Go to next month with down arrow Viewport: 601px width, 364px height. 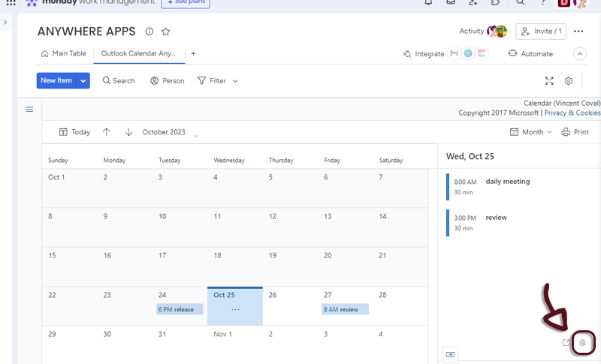pos(128,132)
